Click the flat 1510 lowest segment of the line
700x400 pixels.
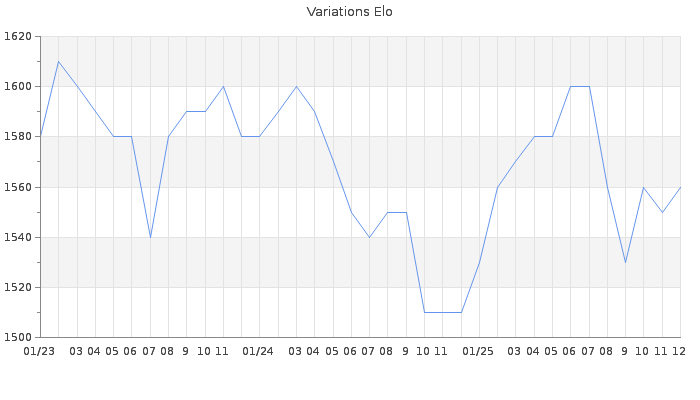point(442,312)
